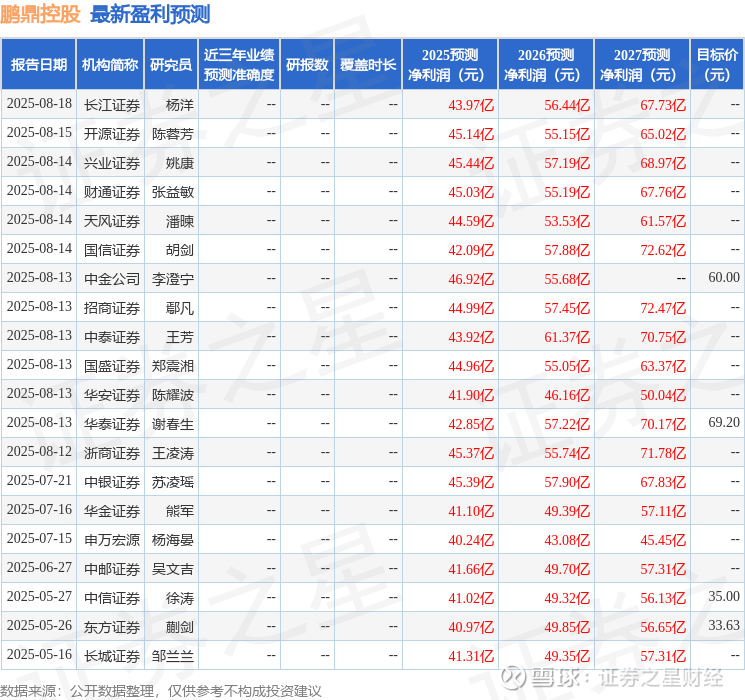
Task: Click the 华泰证券 institution cell
Action: [112, 424]
